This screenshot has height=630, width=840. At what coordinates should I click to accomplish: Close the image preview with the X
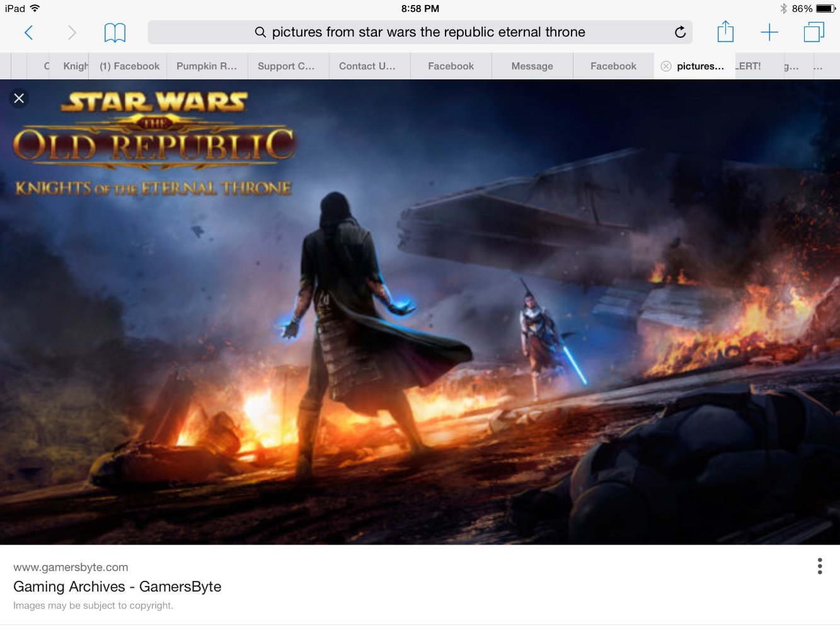coord(19,98)
